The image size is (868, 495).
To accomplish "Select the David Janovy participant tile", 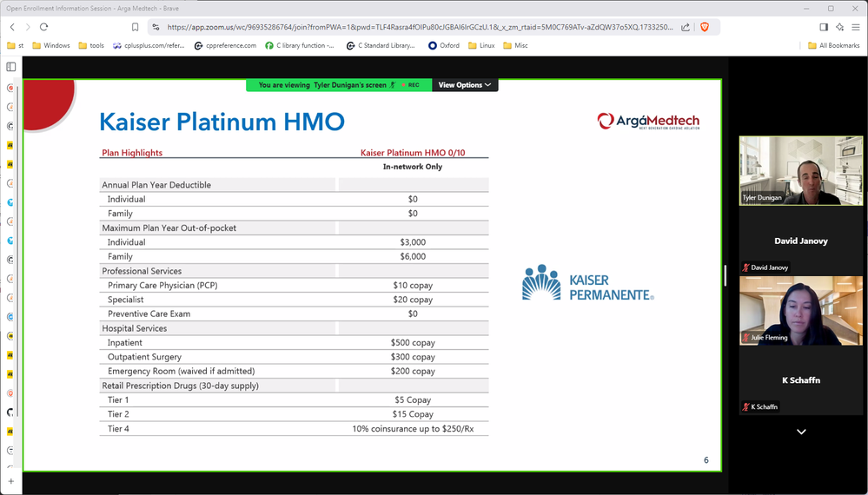I will [801, 241].
